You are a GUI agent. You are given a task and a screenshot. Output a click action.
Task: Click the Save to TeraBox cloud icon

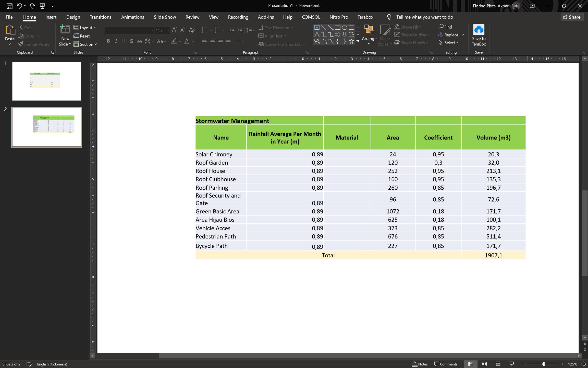[479, 30]
